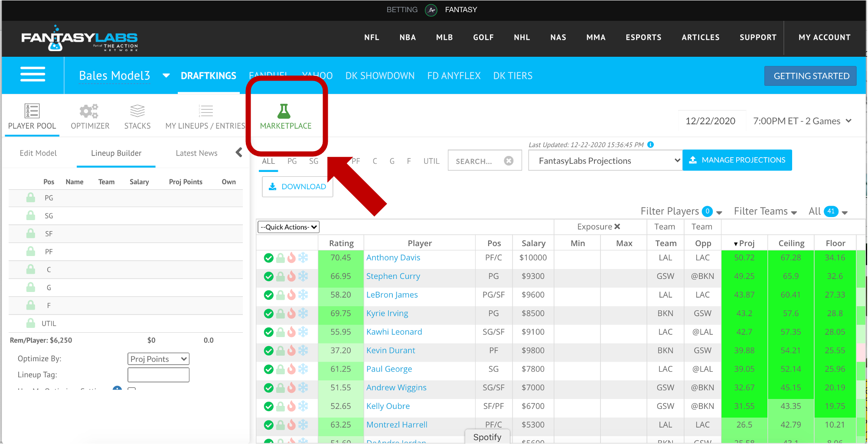Image resolution: width=868 pixels, height=444 pixels.
Task: Open the My Account link
Action: [824, 38]
